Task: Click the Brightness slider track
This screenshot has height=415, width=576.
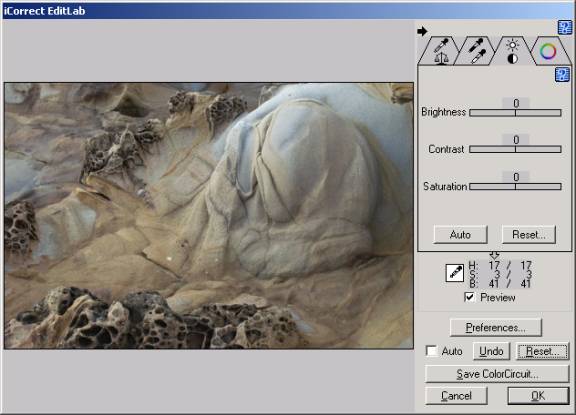Action: [515, 113]
